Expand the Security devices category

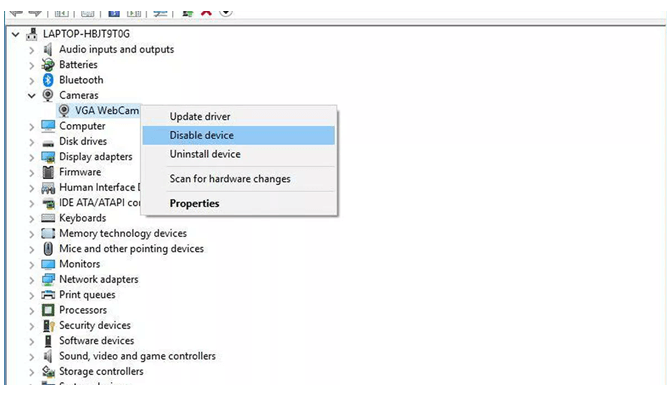pyautogui.click(x=31, y=326)
